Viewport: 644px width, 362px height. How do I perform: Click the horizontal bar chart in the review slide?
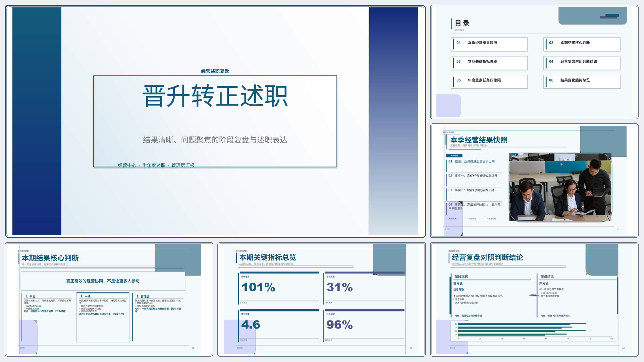click(534, 331)
